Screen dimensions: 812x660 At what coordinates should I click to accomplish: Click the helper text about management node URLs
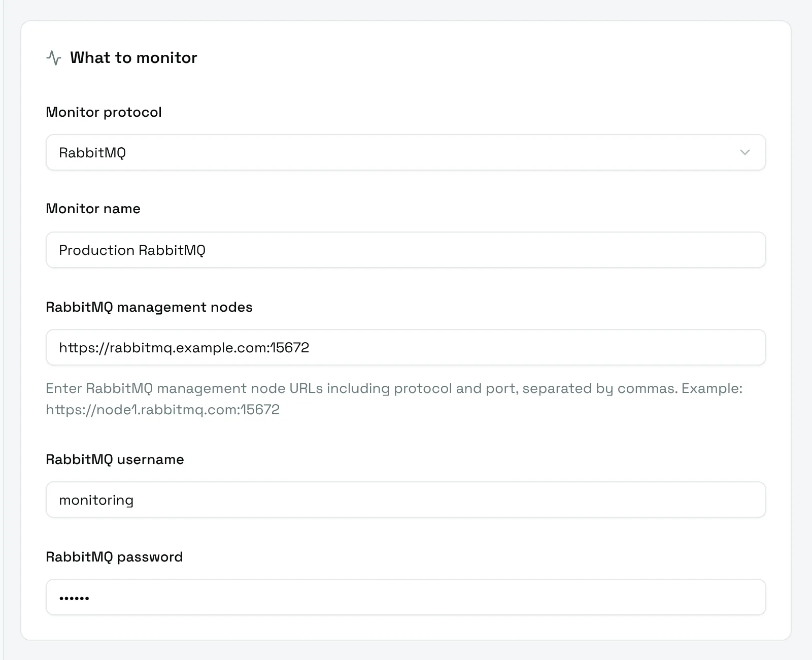pos(394,399)
